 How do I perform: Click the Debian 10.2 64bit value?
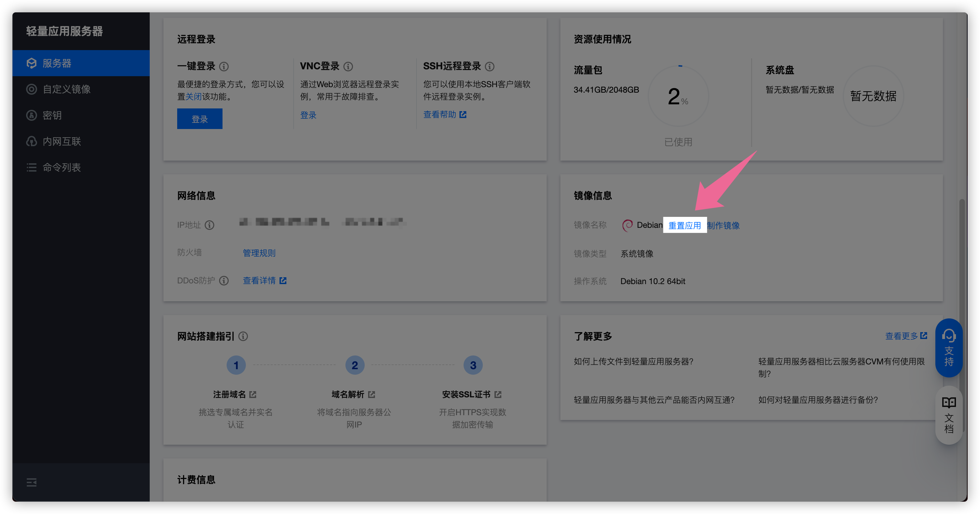653,281
